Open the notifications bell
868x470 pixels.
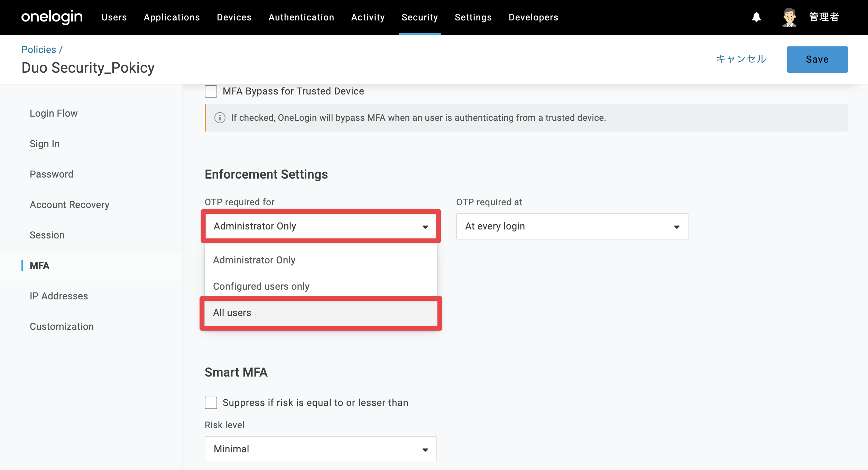point(756,17)
